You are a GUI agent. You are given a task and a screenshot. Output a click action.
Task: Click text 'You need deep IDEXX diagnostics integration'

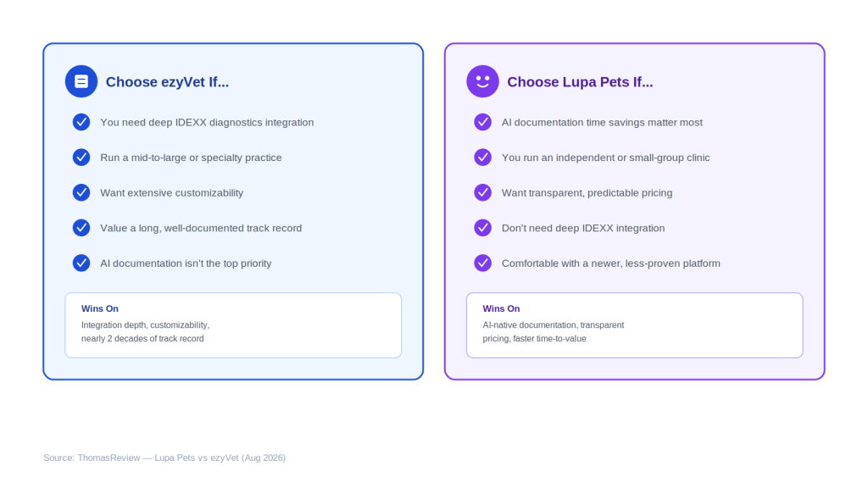[207, 122]
